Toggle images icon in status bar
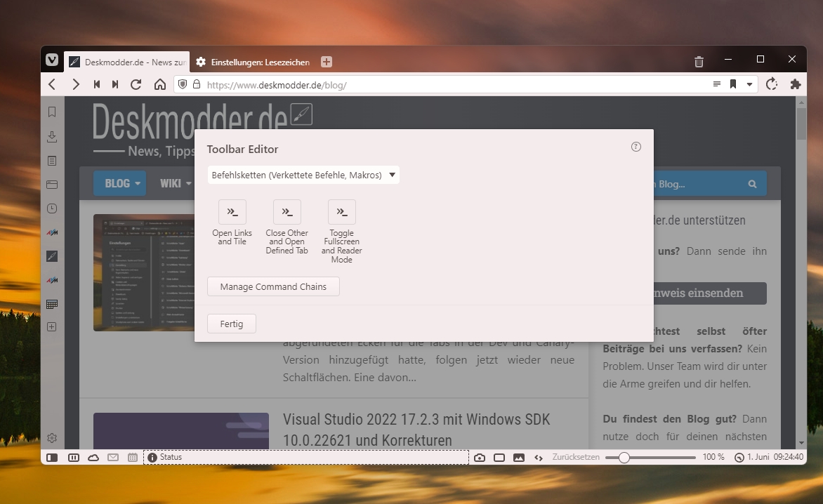This screenshot has width=823, height=504. (518, 458)
